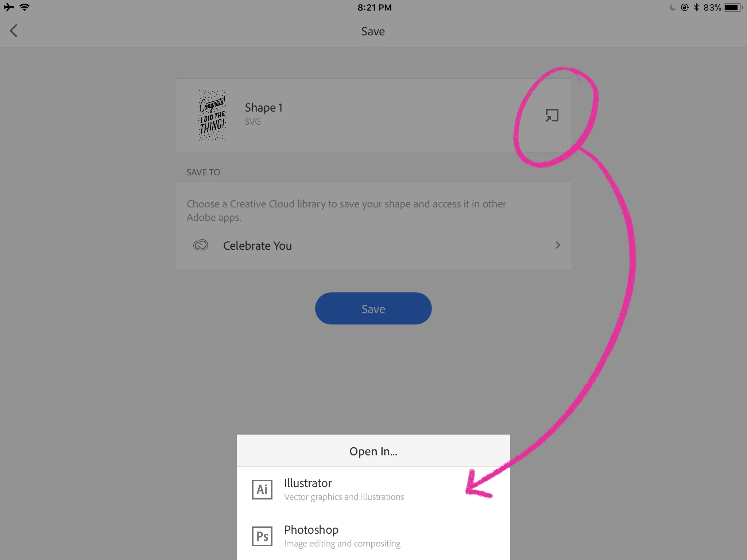Tap the Shape 1 name field
This screenshot has height=560, width=747.
[x=264, y=108]
